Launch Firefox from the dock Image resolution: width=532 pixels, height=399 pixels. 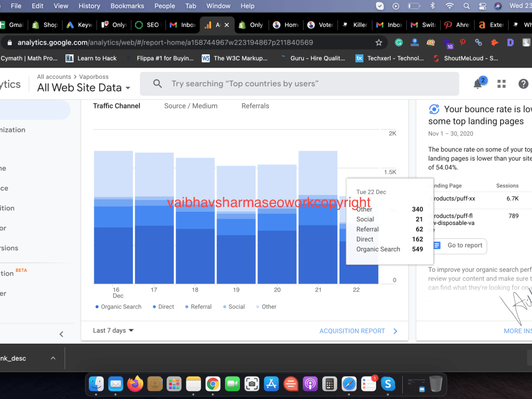(135, 384)
